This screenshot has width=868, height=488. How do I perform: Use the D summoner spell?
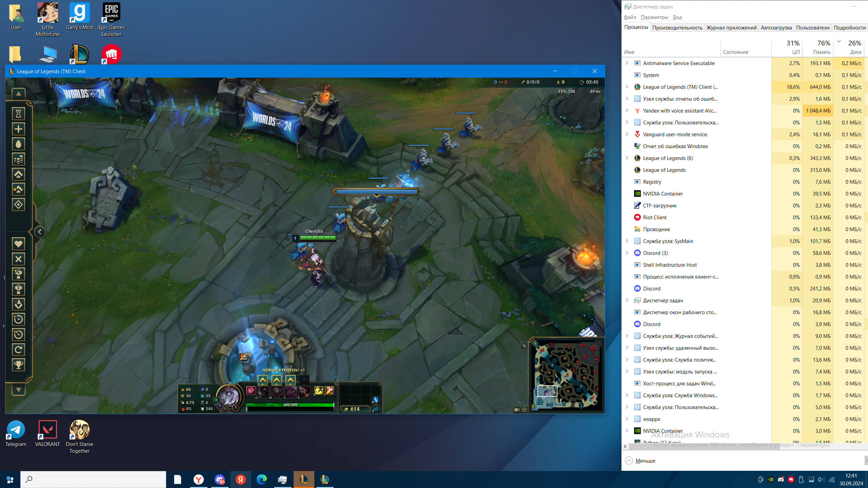(x=319, y=391)
